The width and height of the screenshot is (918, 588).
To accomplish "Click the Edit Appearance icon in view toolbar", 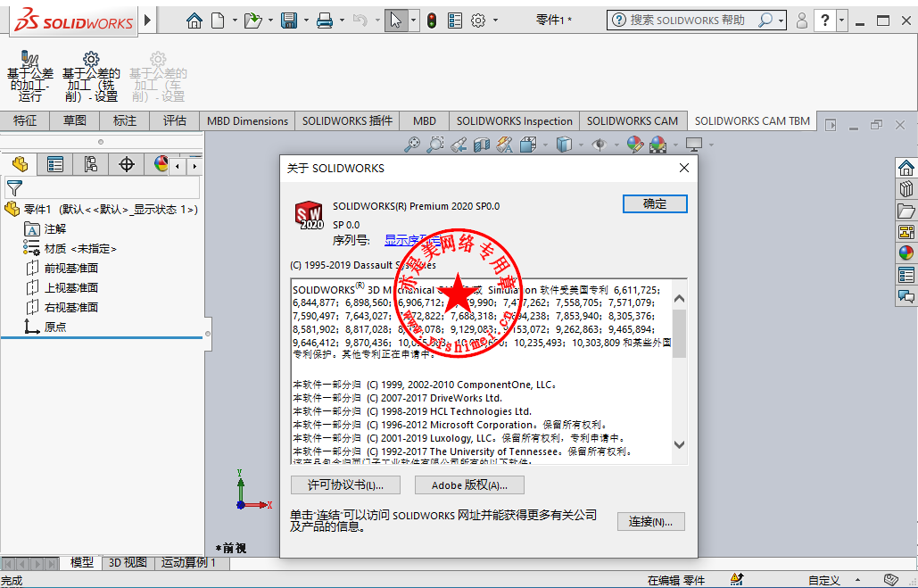I will click(635, 144).
